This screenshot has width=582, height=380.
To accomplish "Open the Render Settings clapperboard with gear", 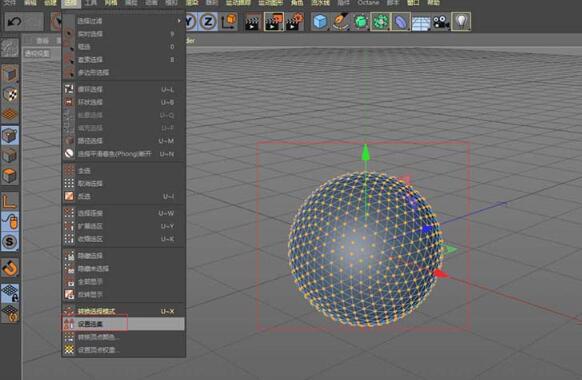I will point(295,22).
